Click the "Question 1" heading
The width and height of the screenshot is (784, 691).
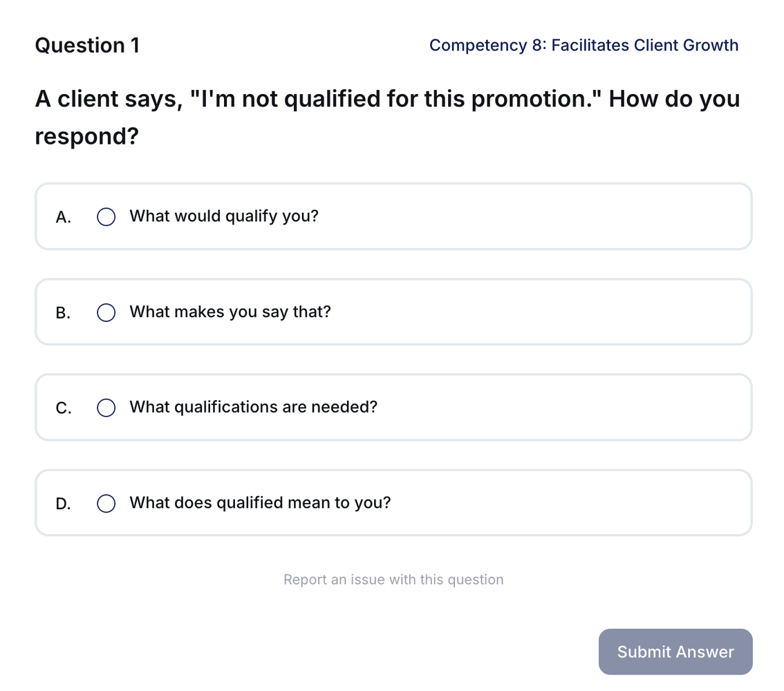pyautogui.click(x=87, y=46)
